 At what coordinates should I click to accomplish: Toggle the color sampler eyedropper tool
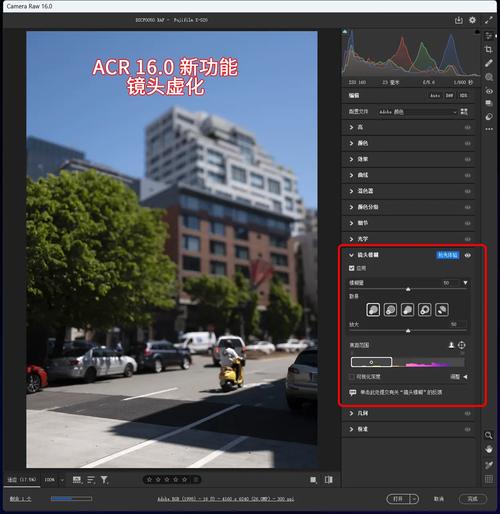tap(488, 465)
